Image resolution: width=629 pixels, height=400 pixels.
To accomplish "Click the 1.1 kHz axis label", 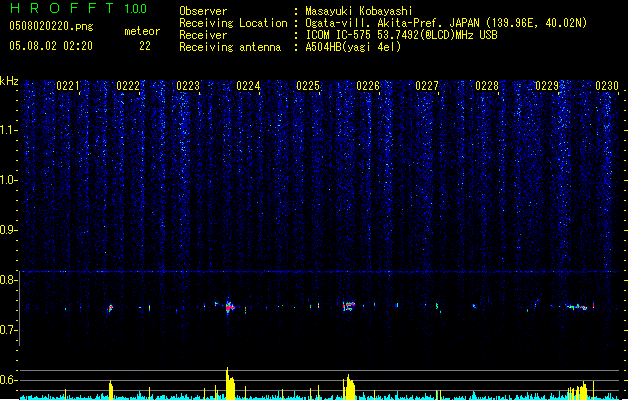I will tap(9, 130).
